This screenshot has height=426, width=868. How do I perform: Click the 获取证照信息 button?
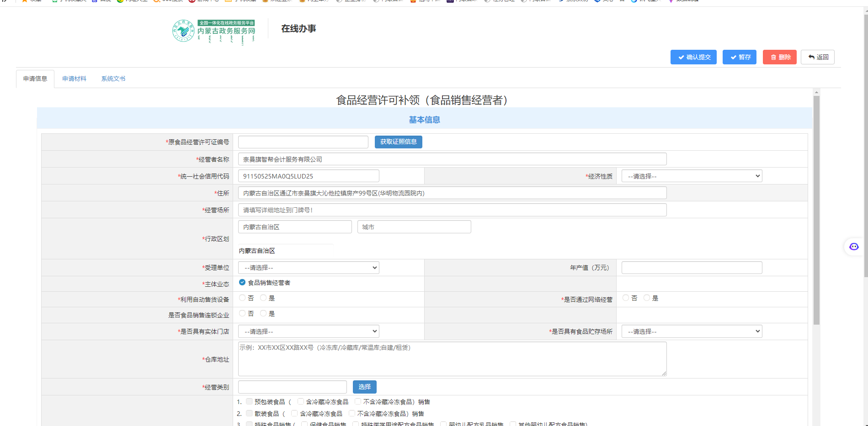coord(398,142)
